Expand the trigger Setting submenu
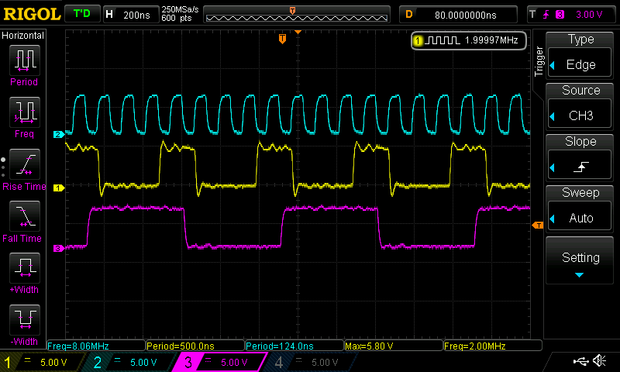620x372 pixels. pos(580,261)
